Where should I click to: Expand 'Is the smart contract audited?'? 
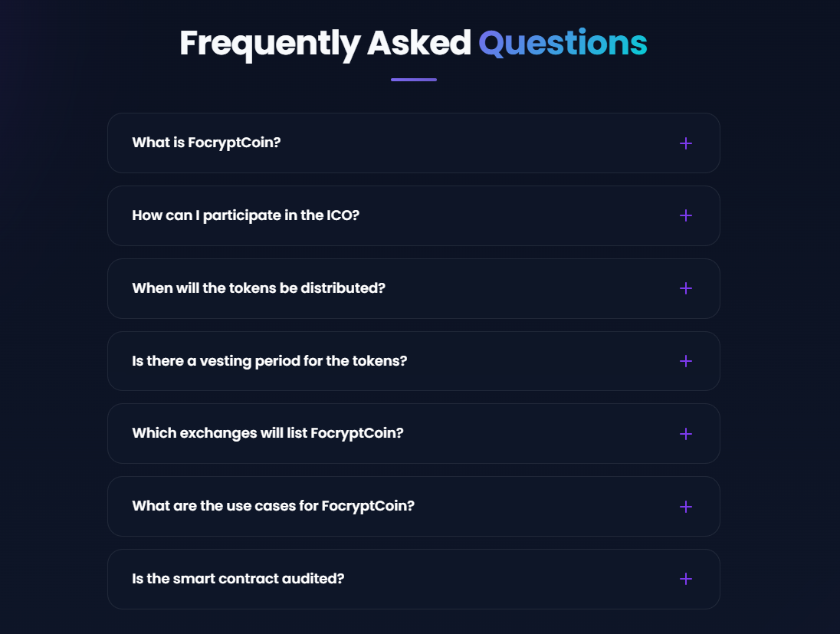(x=238, y=578)
